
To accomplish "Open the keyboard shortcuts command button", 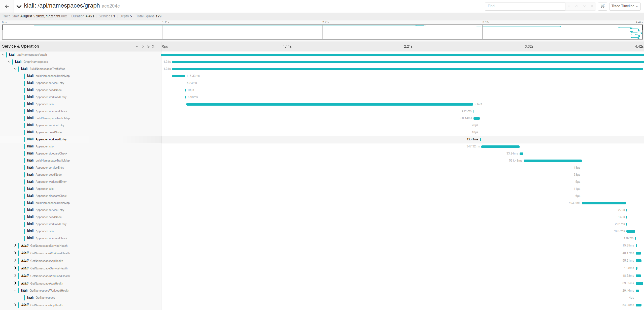I will tap(602, 6).
